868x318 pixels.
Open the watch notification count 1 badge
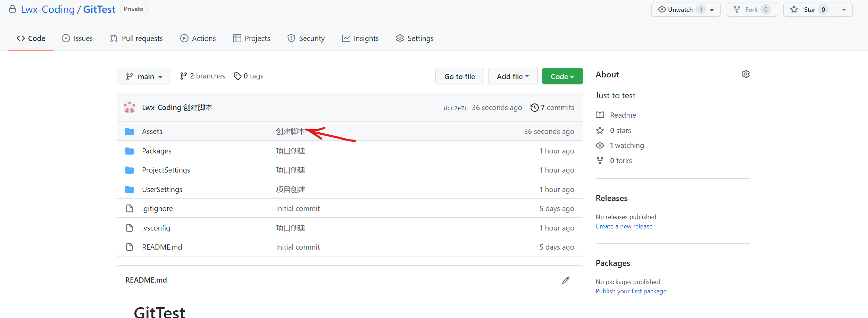coord(701,9)
